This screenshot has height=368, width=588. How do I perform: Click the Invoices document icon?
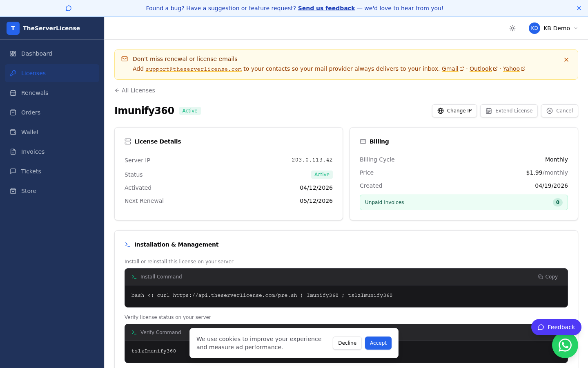pos(13,152)
